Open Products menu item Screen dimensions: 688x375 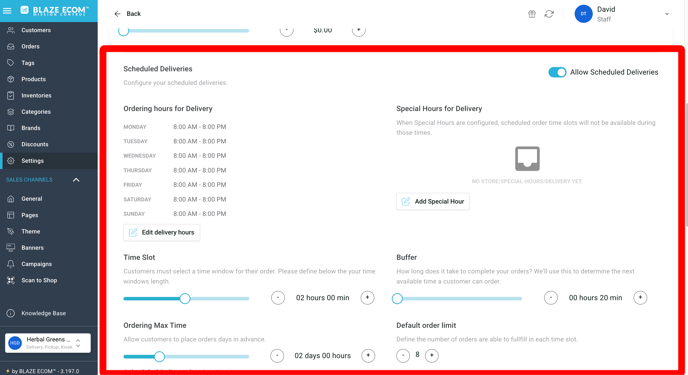pyautogui.click(x=33, y=79)
